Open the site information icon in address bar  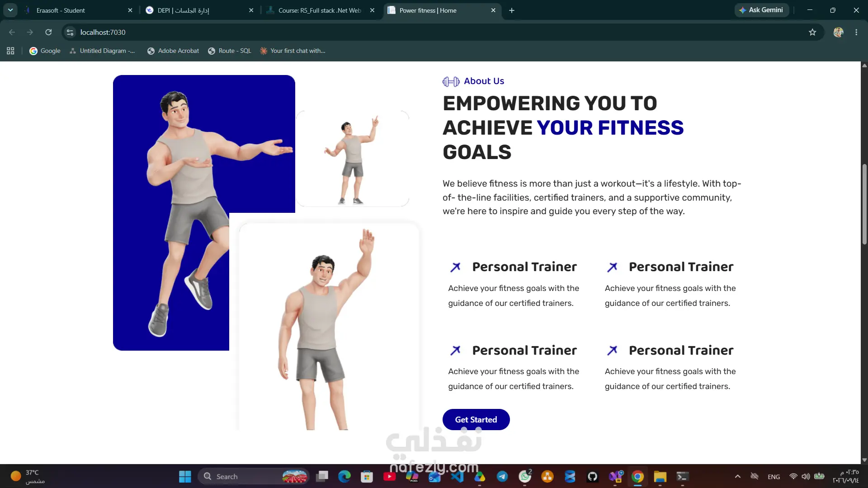tap(70, 32)
